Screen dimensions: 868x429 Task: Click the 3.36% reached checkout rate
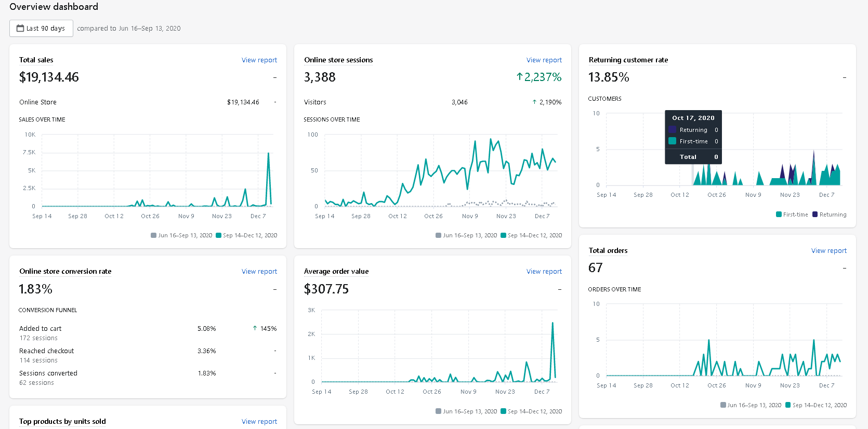206,351
